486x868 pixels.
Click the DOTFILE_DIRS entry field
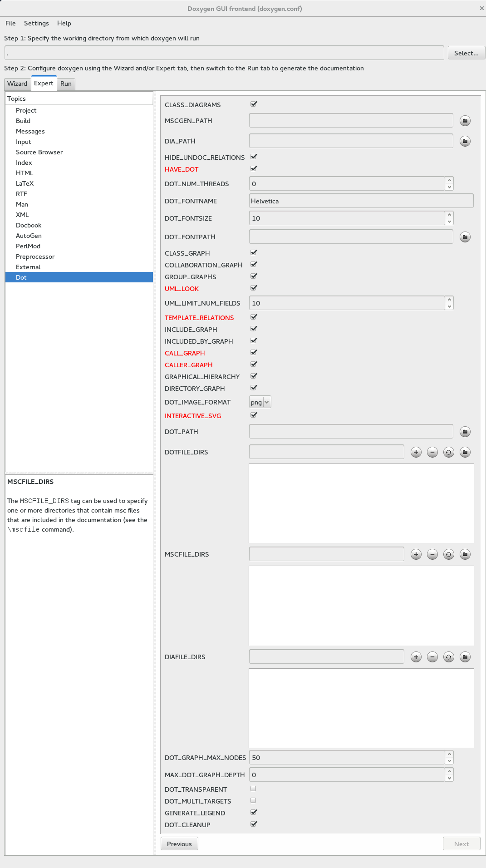tap(327, 452)
